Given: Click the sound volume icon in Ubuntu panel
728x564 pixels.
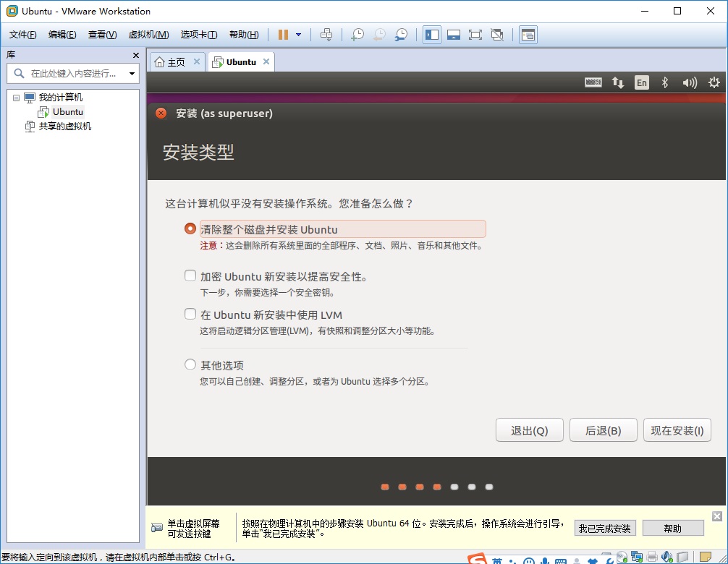Looking at the screenshot, I should pos(690,82).
